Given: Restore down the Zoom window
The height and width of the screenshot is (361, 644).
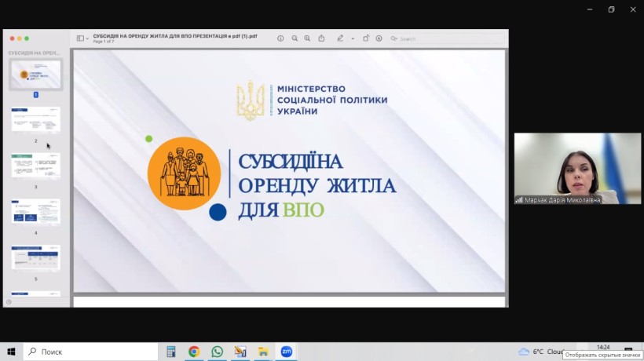Looking at the screenshot, I should pyautogui.click(x=611, y=9).
